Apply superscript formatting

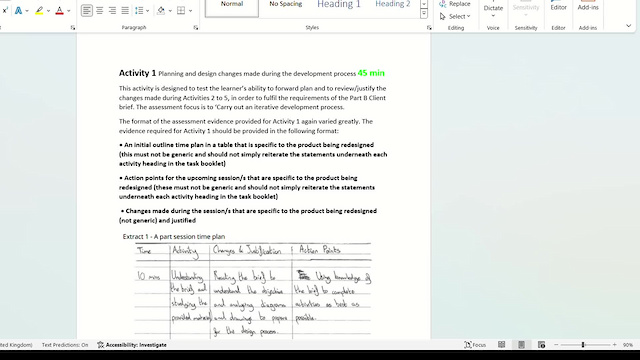[x=4, y=11]
